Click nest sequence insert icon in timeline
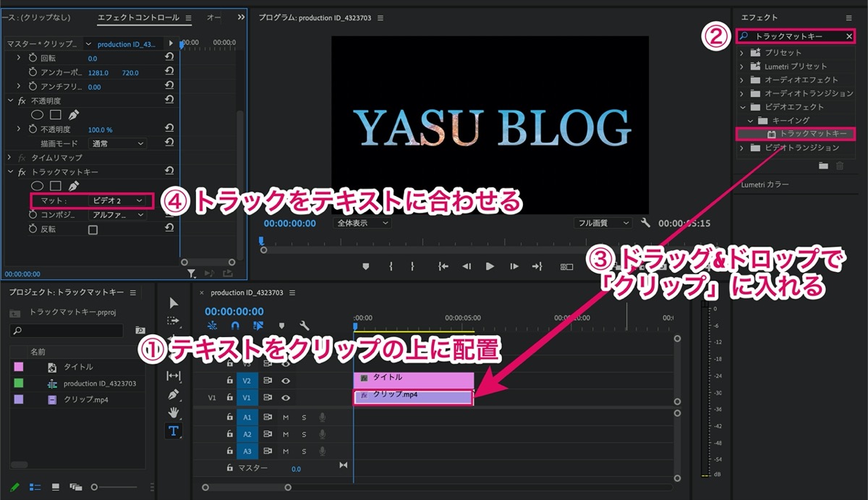This screenshot has height=500, width=868. click(212, 326)
